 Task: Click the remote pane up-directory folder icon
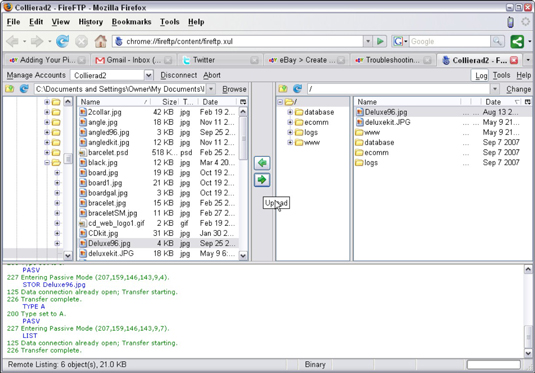click(x=283, y=89)
